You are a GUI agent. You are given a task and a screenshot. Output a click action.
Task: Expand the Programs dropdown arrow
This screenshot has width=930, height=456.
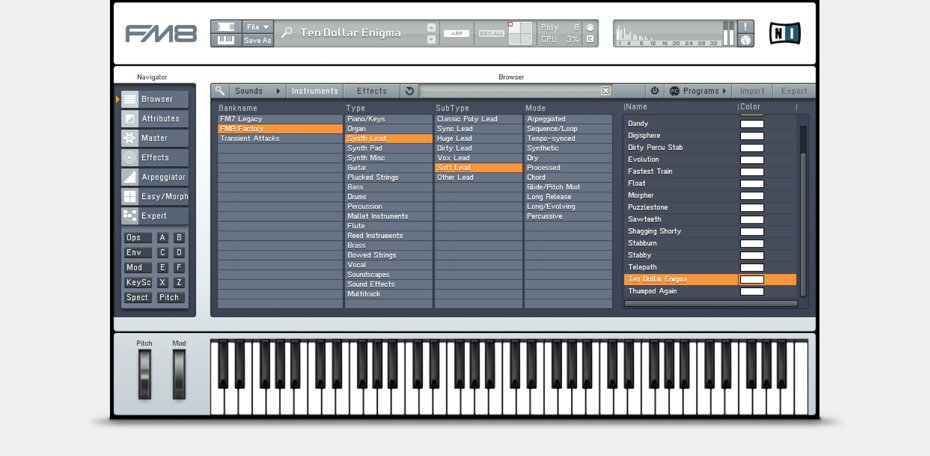coord(724,91)
